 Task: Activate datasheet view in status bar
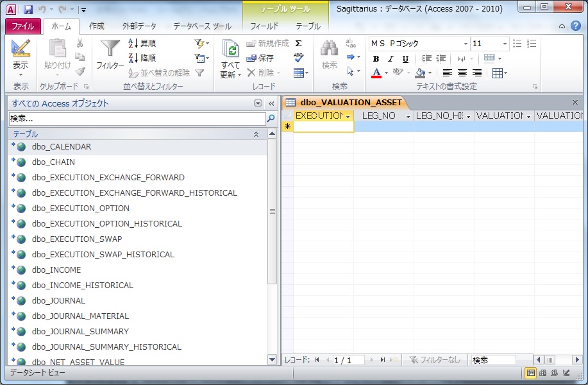pyautogui.click(x=531, y=373)
